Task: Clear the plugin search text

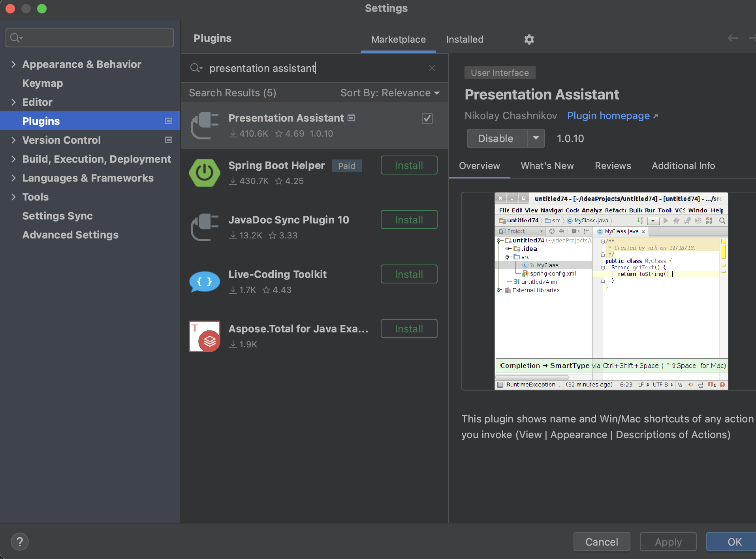Action: (x=432, y=68)
